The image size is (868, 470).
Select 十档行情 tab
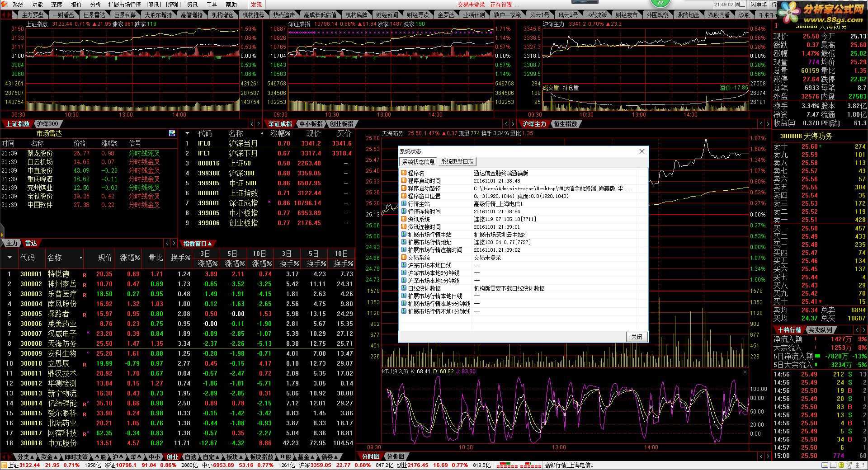click(789, 330)
